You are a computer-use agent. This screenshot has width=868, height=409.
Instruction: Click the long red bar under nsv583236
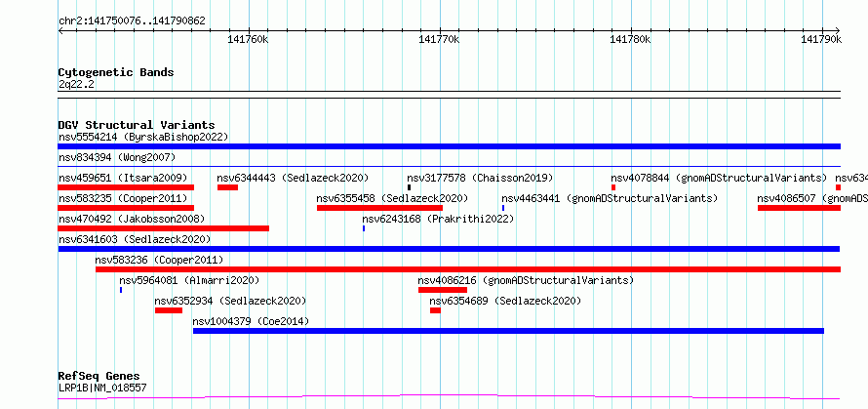click(468, 269)
